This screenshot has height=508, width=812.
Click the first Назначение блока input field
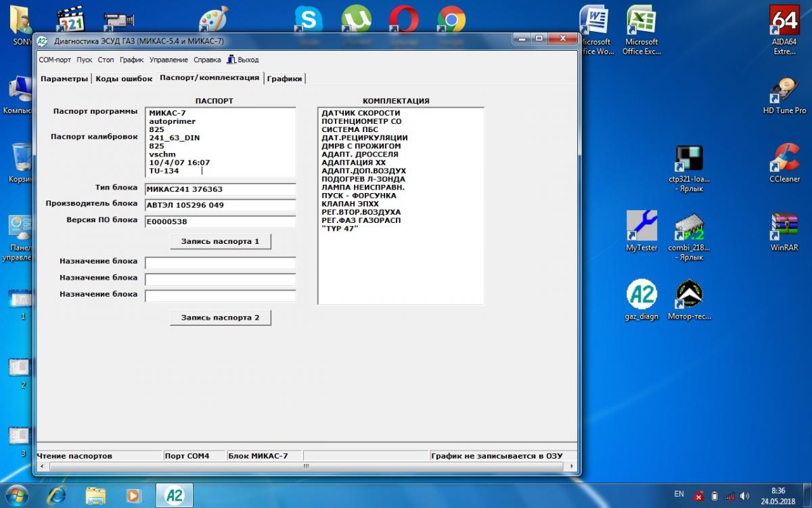220,262
